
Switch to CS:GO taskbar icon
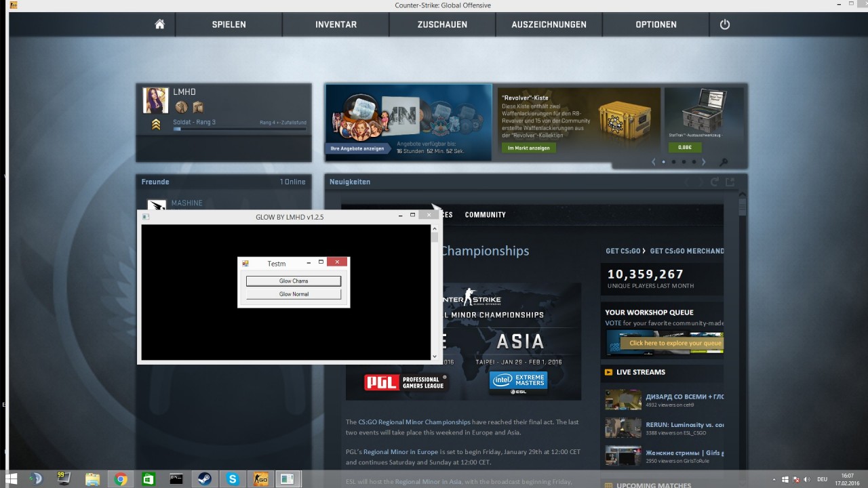(260, 479)
